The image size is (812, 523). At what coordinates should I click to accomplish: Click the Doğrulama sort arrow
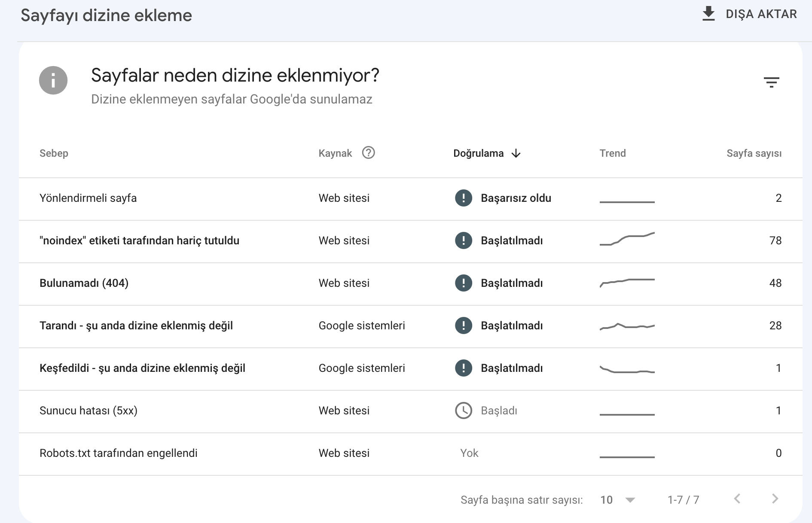click(x=516, y=153)
